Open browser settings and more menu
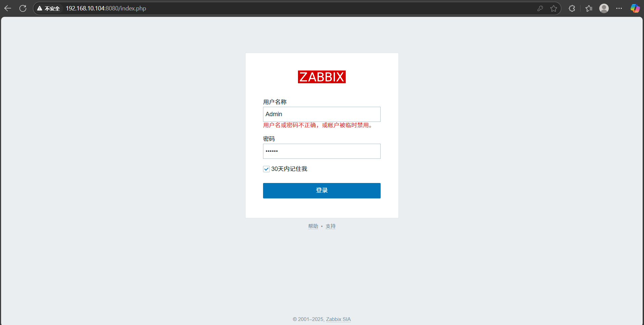The height and width of the screenshot is (325, 644). [x=619, y=8]
